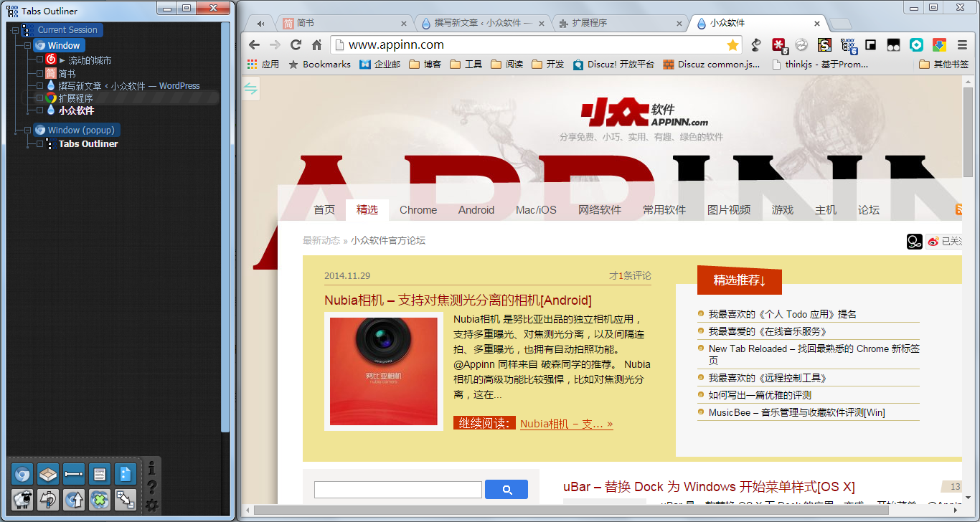Click the sheep icon in Tabs Outliner toolbar

22,500
